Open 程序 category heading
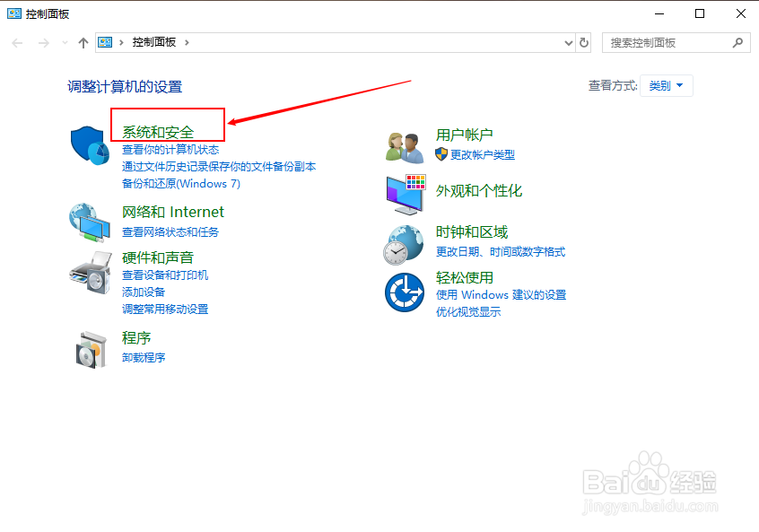The height and width of the screenshot is (532, 759). (x=136, y=338)
